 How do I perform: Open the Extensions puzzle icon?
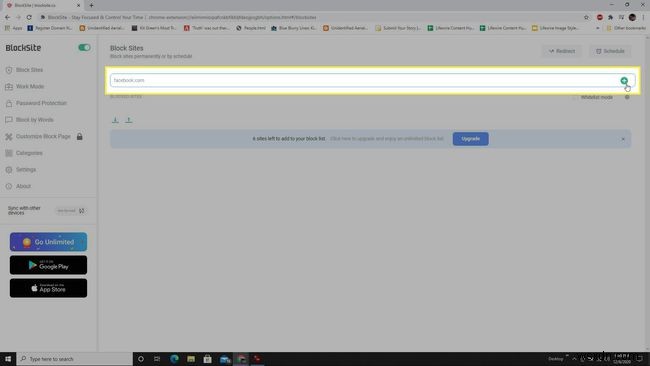click(610, 17)
